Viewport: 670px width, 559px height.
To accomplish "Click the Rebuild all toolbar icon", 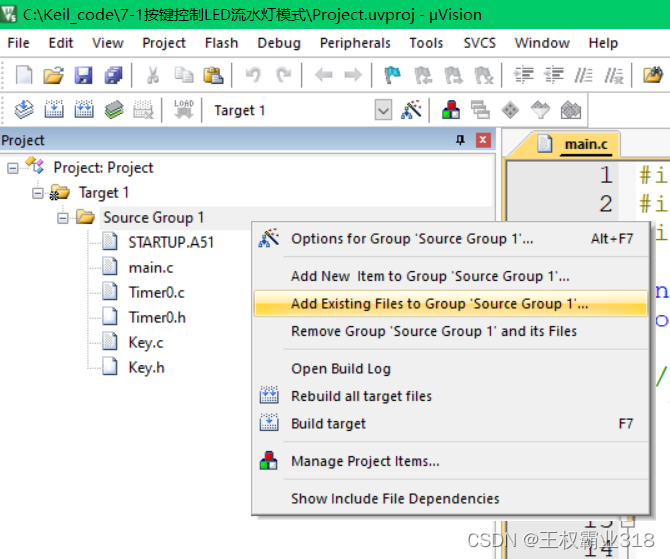I will click(x=84, y=110).
